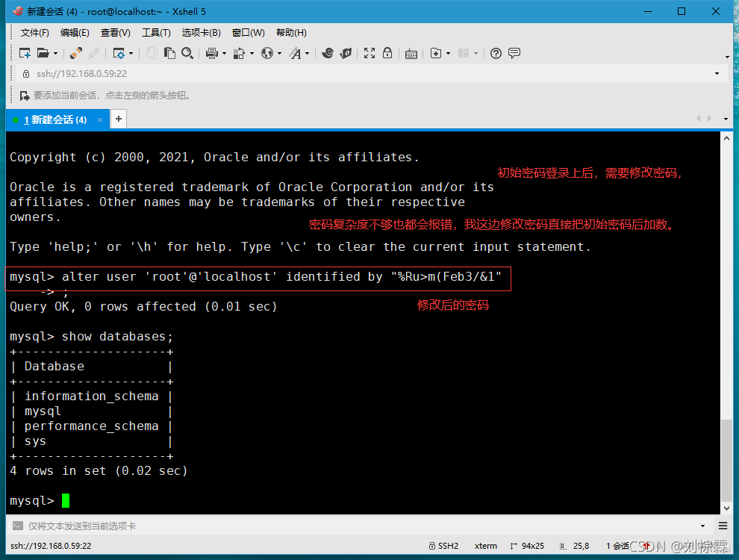Open the 查看(V) menu
The height and width of the screenshot is (560, 739).
click(x=115, y=33)
